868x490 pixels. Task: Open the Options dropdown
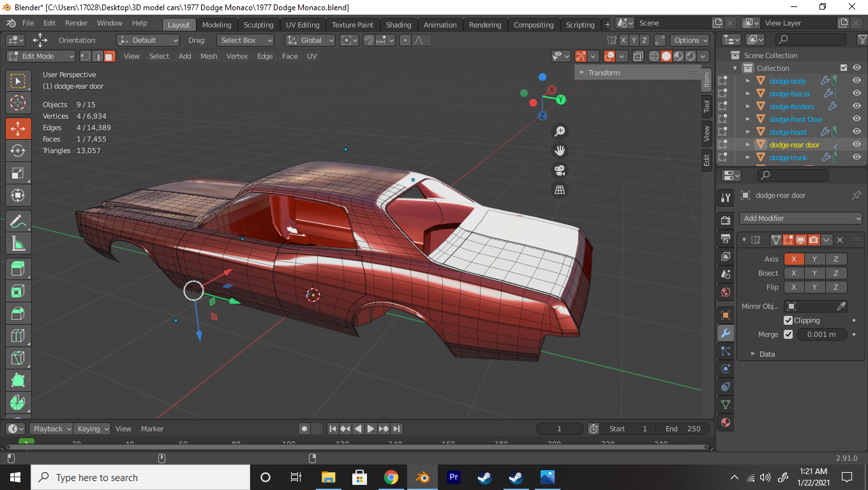(x=691, y=40)
